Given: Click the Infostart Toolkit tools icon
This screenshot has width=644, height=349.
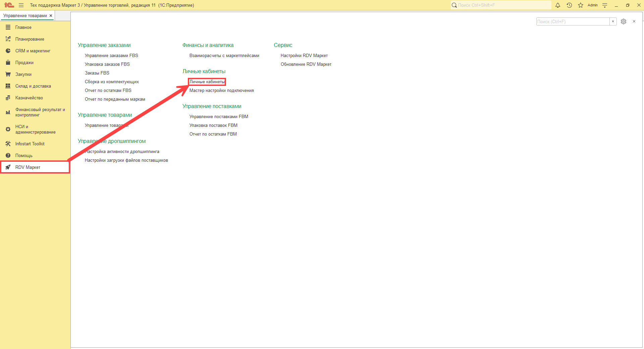Looking at the screenshot, I should pos(8,144).
